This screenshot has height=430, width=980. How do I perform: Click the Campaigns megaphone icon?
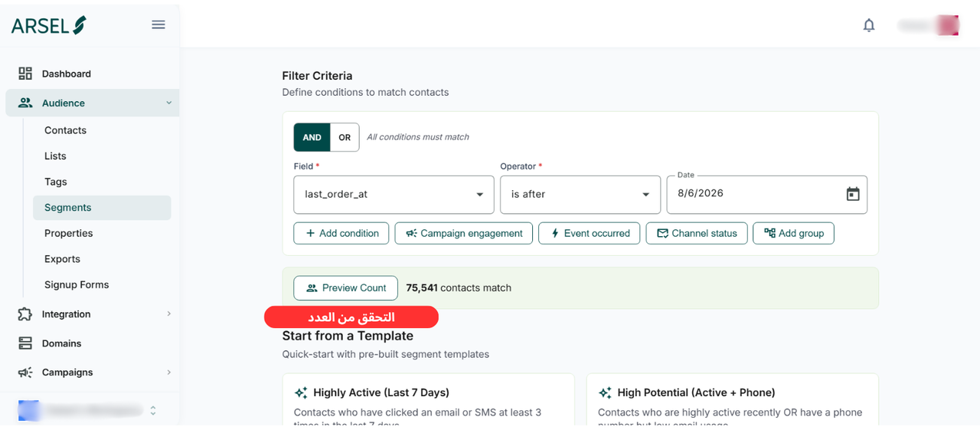pyautogui.click(x=25, y=373)
